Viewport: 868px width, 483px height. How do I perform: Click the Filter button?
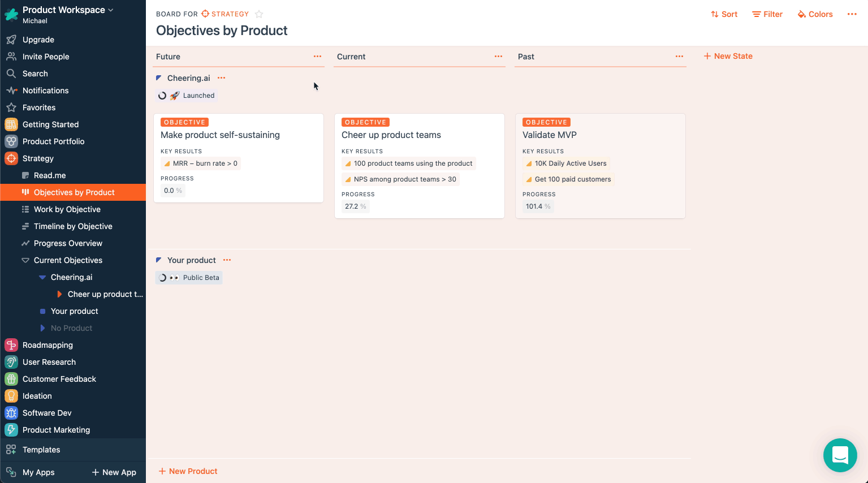767,14
